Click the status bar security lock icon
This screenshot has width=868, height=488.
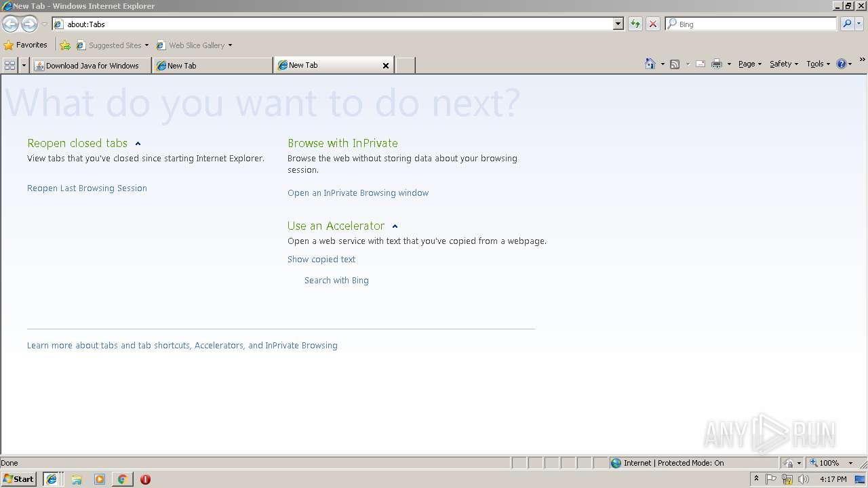[x=789, y=463]
